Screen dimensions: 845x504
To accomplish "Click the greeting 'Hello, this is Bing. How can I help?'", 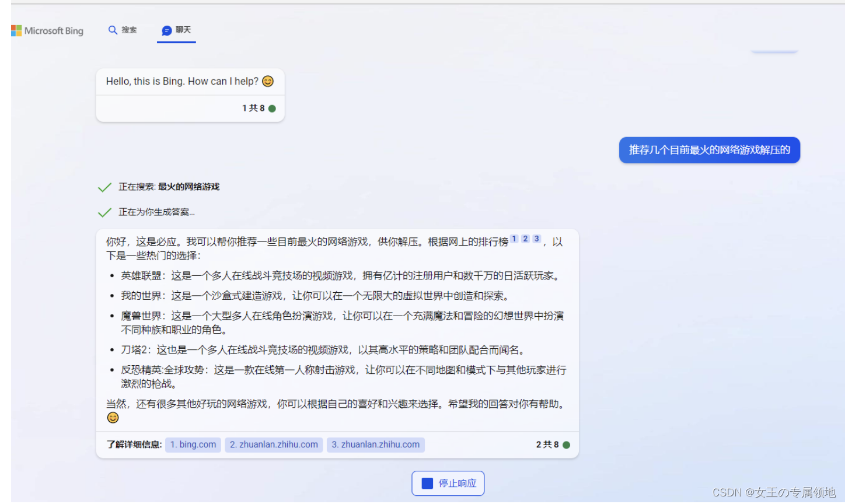I will pyautogui.click(x=182, y=82).
